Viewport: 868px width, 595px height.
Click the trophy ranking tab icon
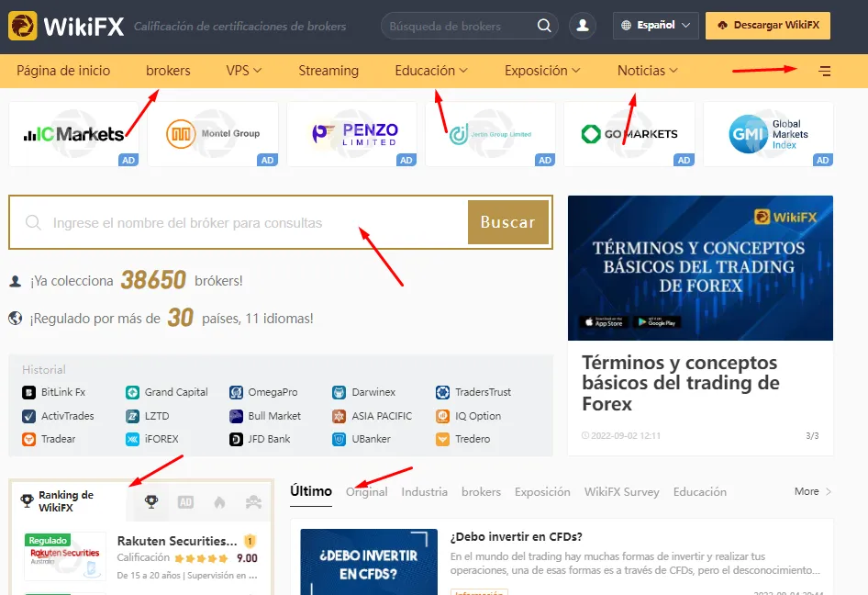[151, 502]
